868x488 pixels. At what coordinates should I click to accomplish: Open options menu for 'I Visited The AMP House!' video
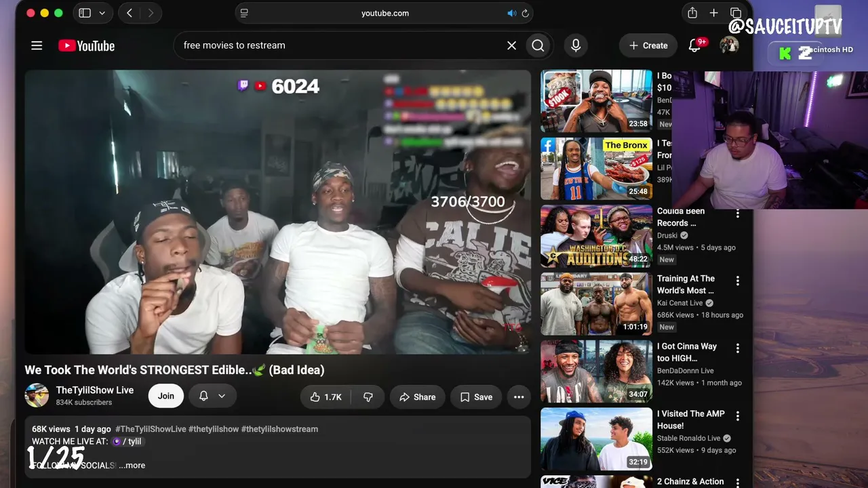click(x=738, y=416)
